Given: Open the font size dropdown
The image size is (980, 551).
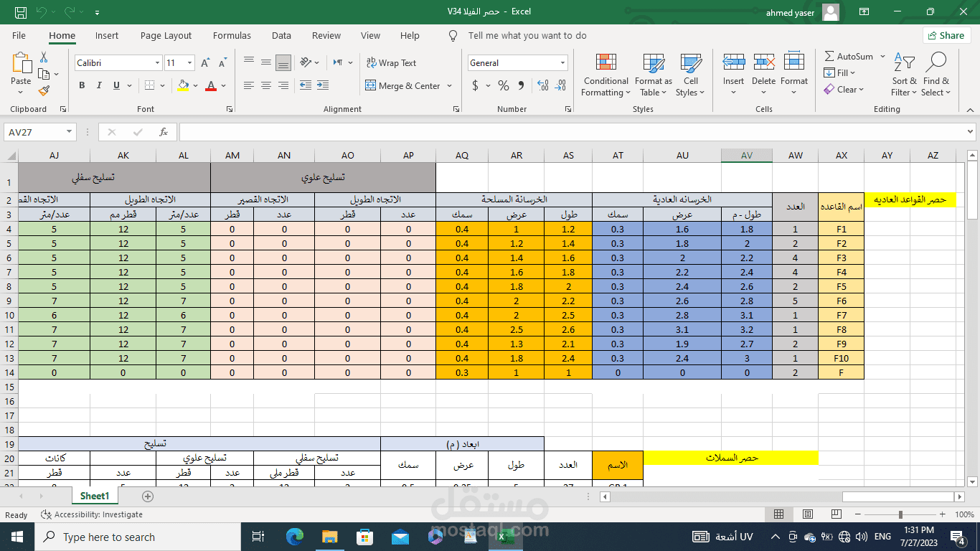Looking at the screenshot, I should pos(189,63).
